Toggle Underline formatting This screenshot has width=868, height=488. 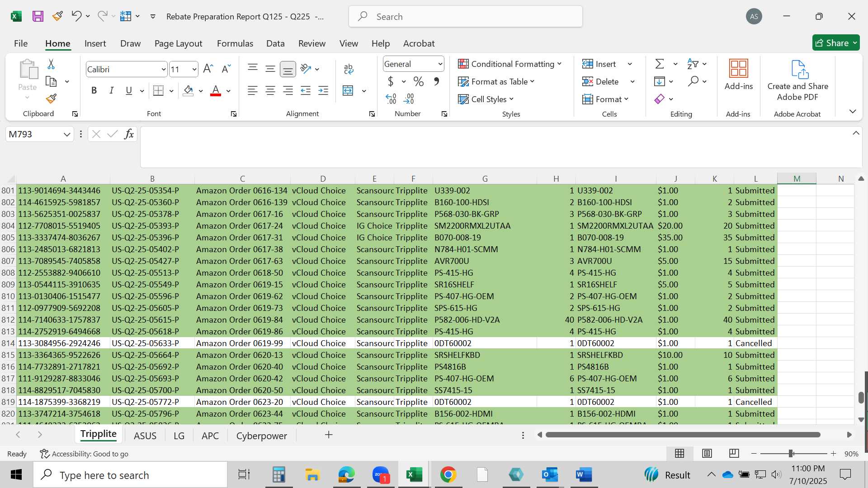tap(129, 90)
